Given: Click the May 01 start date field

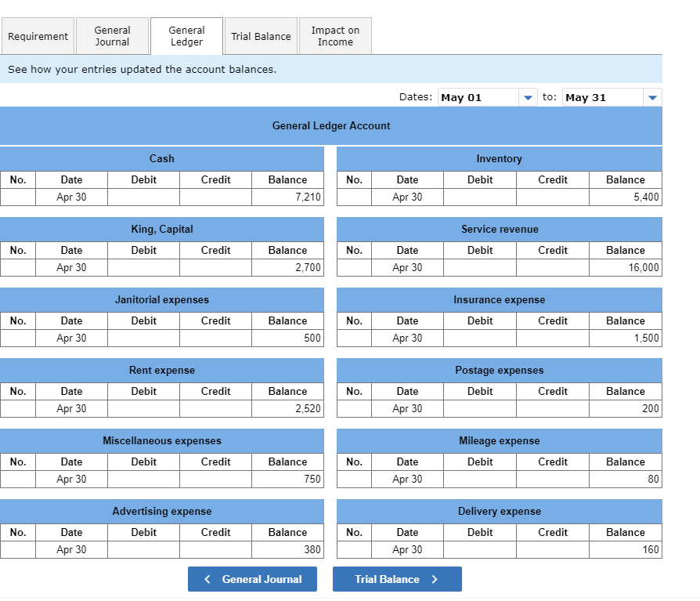Looking at the screenshot, I should [x=478, y=97].
